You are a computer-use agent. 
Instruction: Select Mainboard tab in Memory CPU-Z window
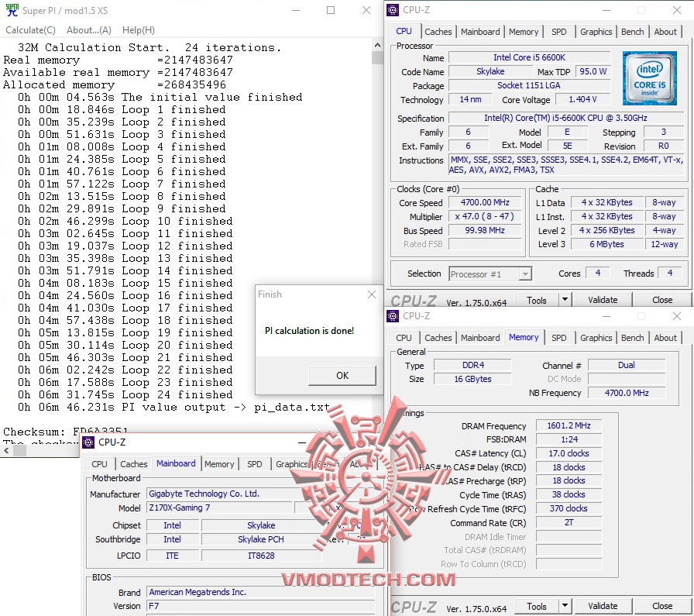480,338
